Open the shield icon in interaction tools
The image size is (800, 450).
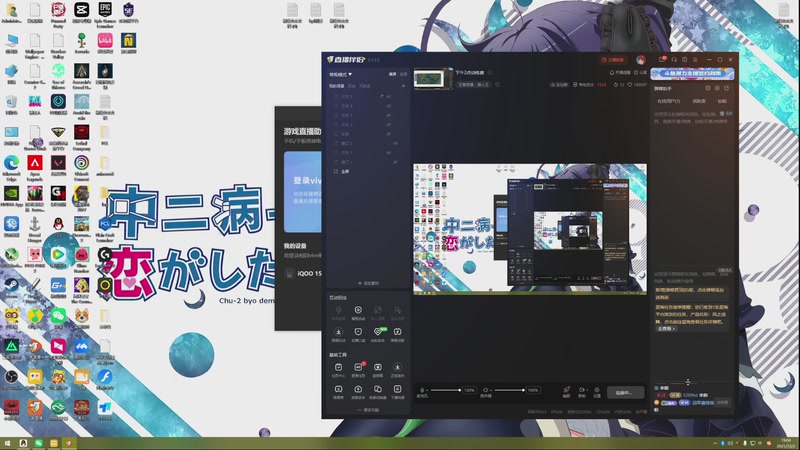(x=358, y=310)
